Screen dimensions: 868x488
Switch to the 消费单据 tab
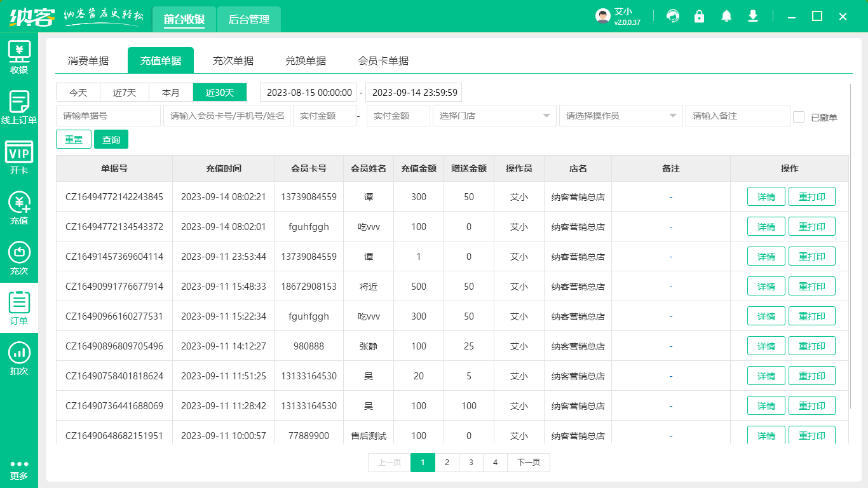point(88,60)
